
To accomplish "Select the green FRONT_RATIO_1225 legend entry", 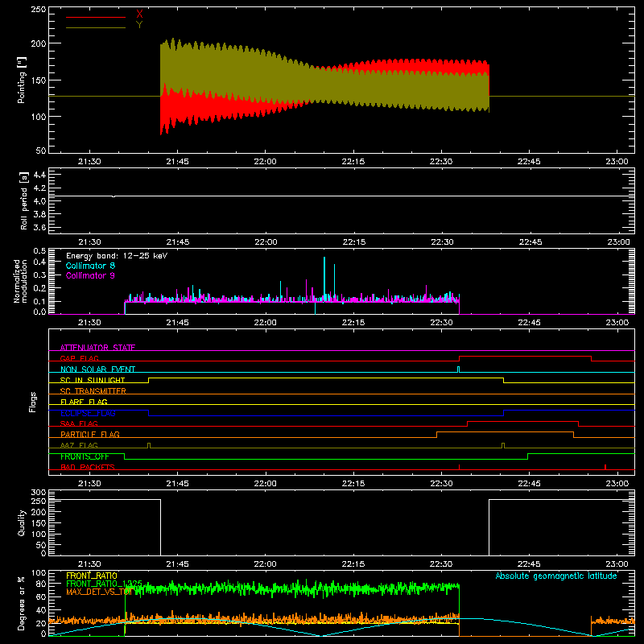I will tap(104, 584).
